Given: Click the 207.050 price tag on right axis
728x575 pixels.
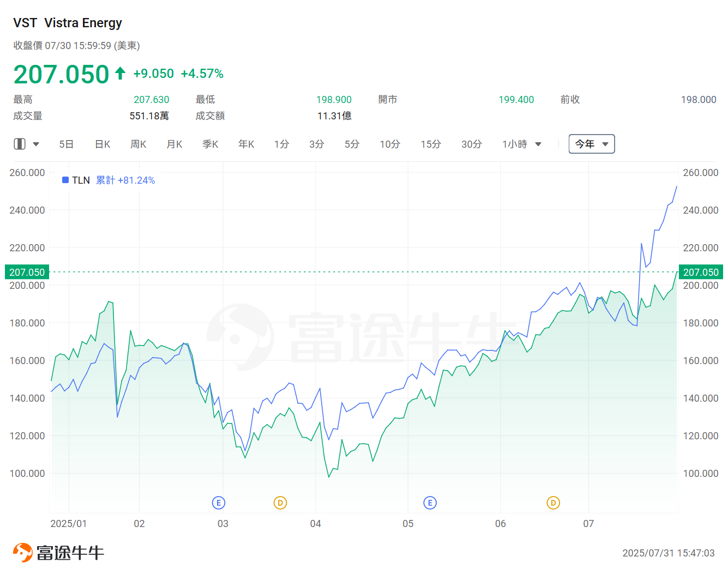Looking at the screenshot, I should pos(701,272).
